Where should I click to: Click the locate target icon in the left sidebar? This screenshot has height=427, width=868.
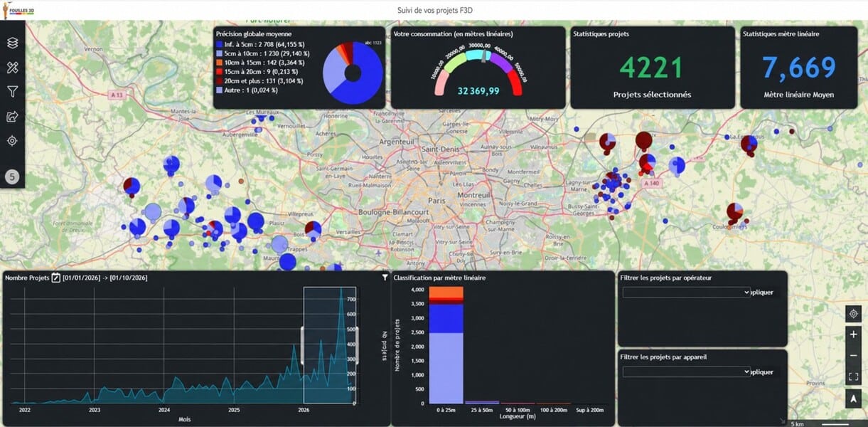pos(12,141)
